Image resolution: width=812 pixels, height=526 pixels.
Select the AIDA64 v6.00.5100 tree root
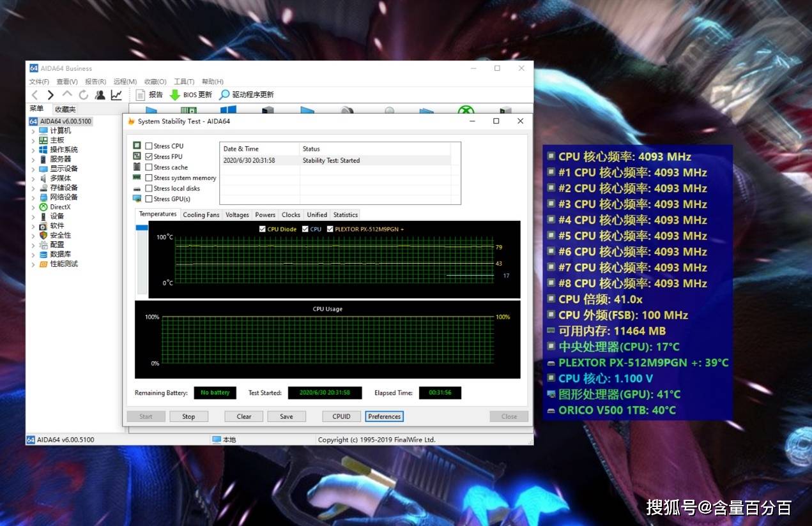(x=60, y=121)
